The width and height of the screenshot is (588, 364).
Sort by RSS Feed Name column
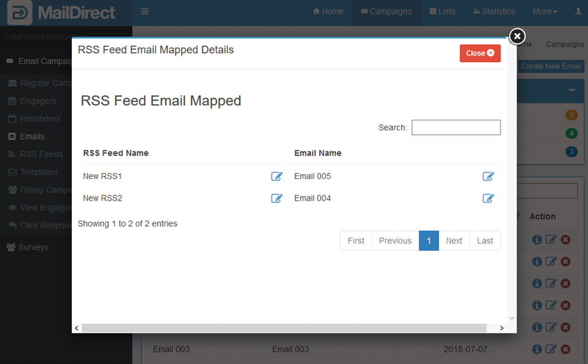click(116, 153)
